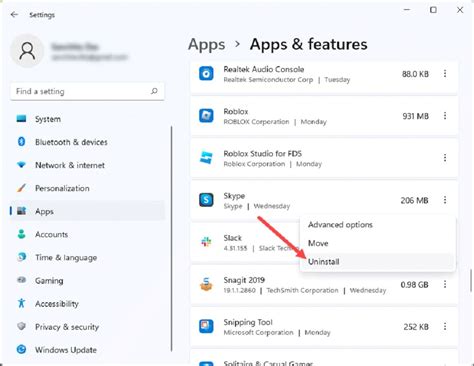
Task: Click the Roblox app icon
Action: coord(206,116)
